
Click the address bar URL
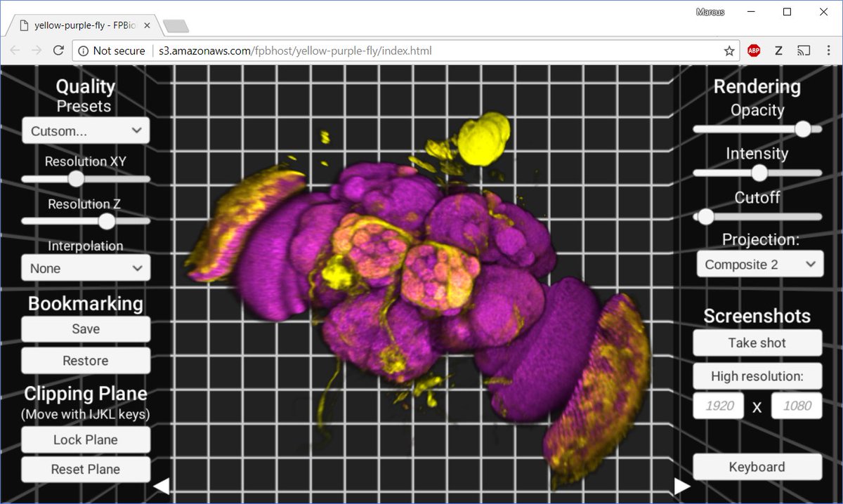pyautogui.click(x=296, y=51)
